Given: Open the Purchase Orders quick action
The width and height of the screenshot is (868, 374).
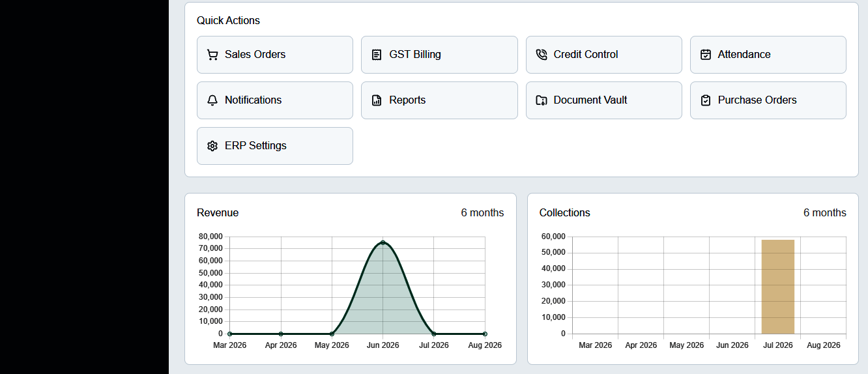Looking at the screenshot, I should pos(768,100).
